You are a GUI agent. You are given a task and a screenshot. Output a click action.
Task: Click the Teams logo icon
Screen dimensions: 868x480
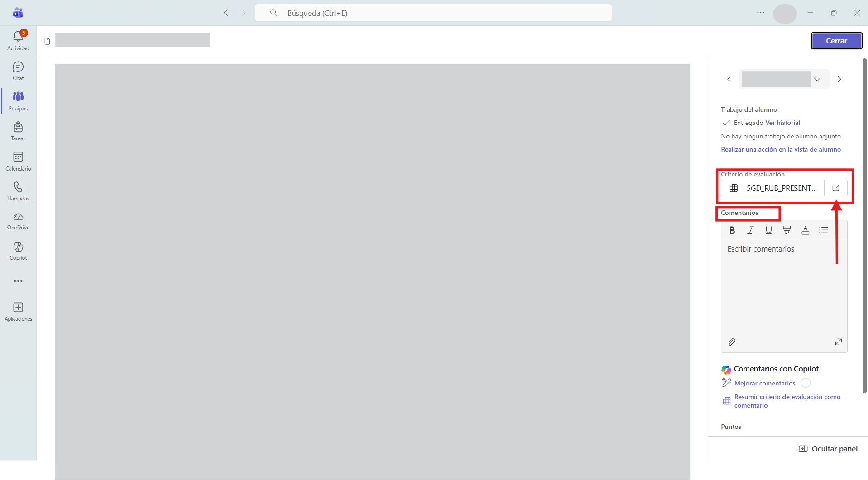18,13
